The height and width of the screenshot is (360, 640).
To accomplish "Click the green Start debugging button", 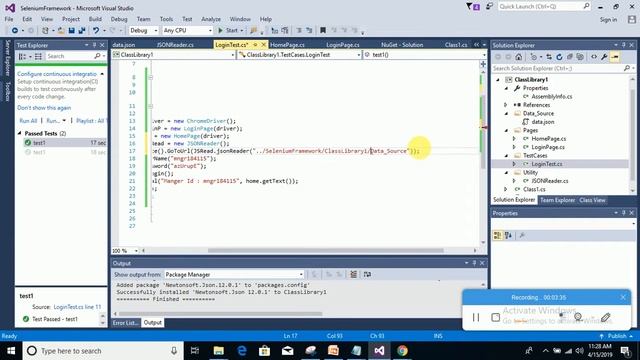I will (x=228, y=31).
